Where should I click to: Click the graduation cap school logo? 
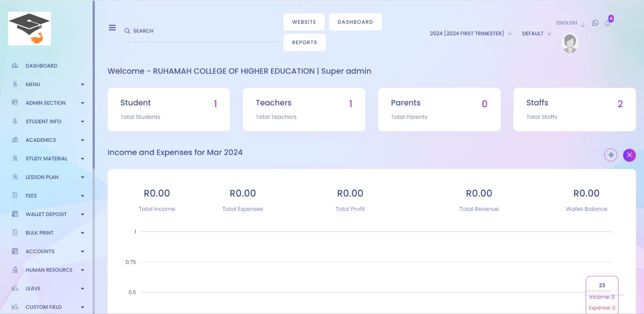[x=29, y=28]
